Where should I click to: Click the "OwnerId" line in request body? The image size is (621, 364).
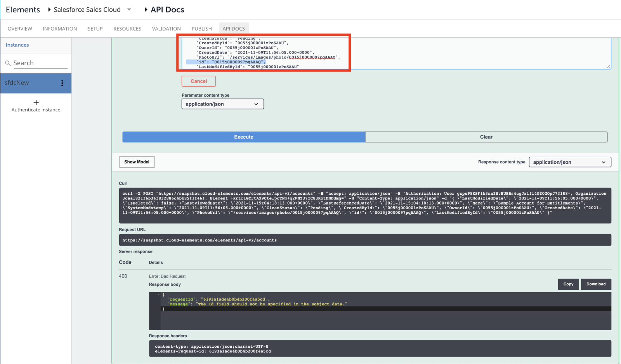click(237, 48)
